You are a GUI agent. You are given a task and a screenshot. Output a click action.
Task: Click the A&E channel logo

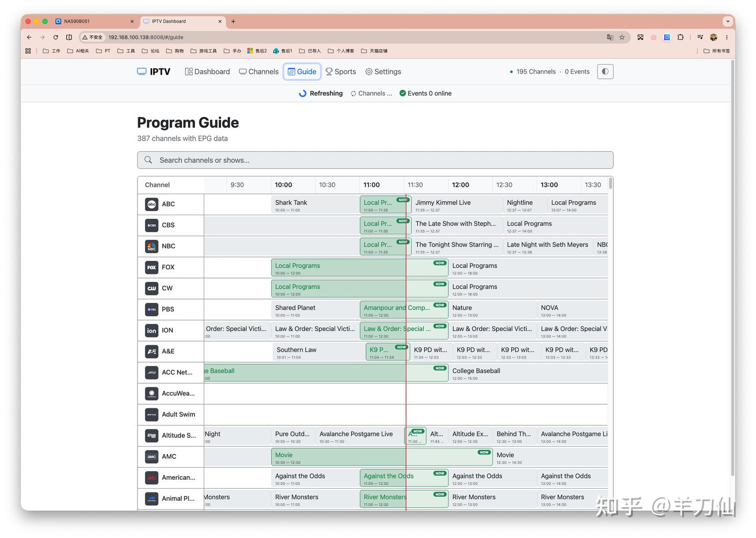coord(152,351)
